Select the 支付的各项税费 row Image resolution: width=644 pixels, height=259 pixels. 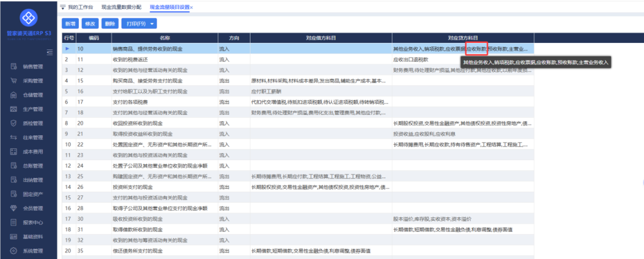(298, 102)
